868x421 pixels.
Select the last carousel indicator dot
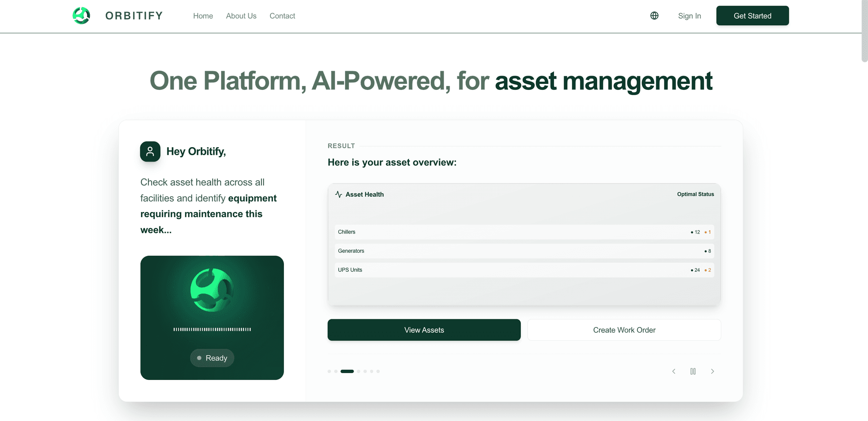point(378,371)
